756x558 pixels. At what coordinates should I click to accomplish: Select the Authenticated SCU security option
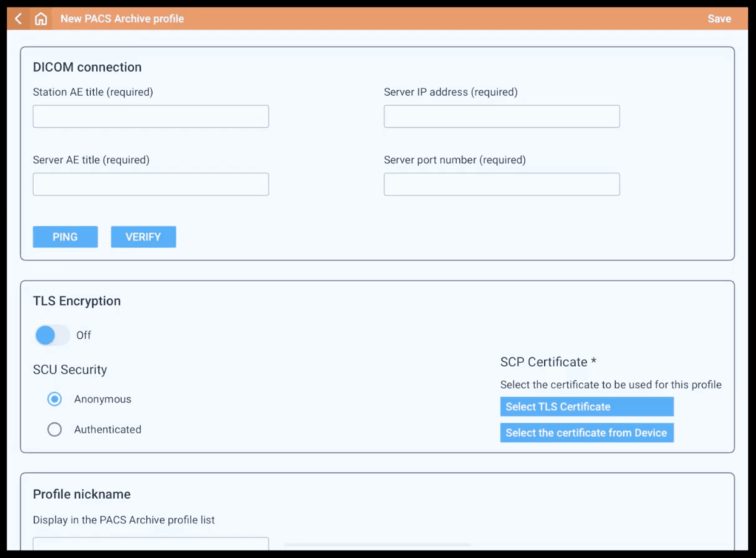click(54, 429)
